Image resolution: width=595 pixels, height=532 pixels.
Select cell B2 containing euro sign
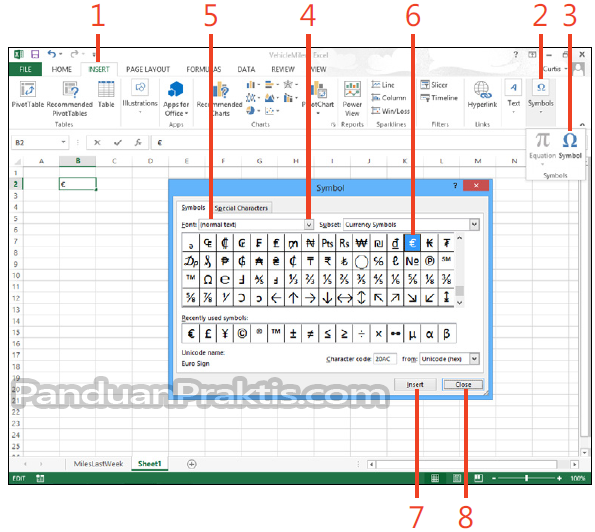click(x=77, y=184)
